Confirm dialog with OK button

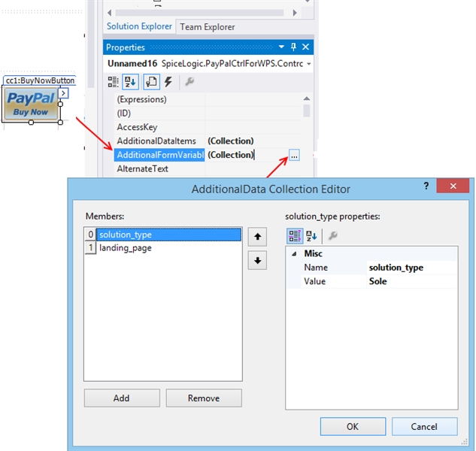click(x=352, y=426)
